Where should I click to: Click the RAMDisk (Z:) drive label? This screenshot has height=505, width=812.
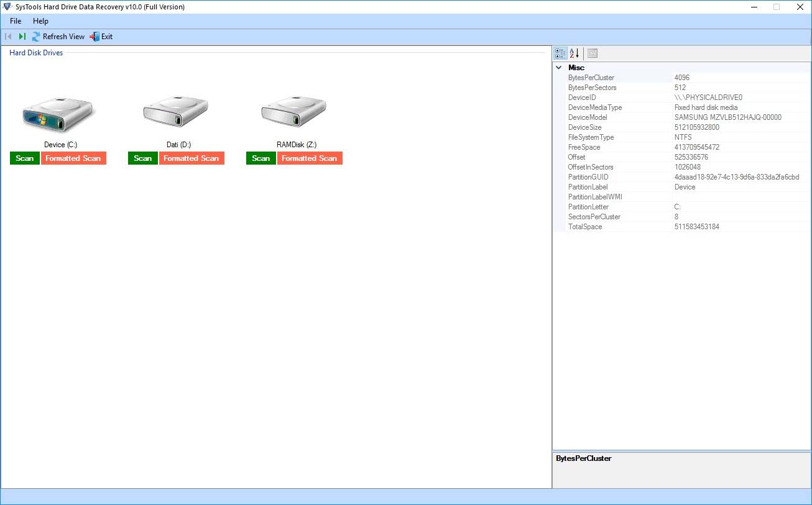[x=297, y=145]
